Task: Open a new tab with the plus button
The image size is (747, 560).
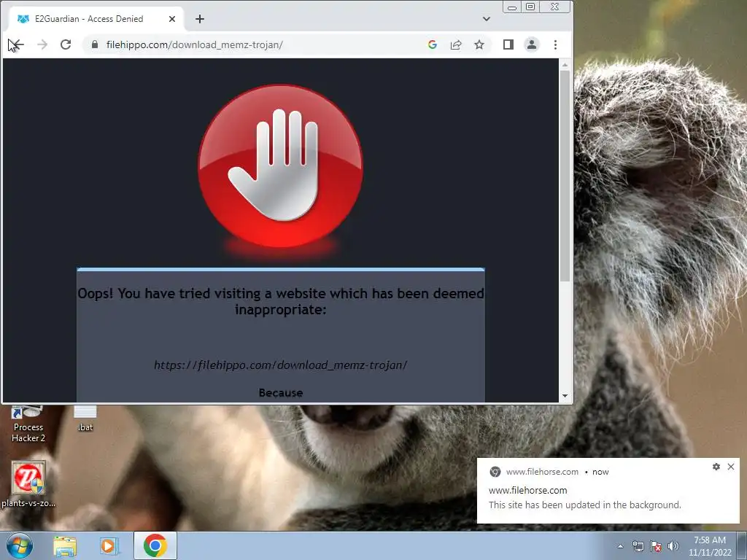Action: pos(200,19)
